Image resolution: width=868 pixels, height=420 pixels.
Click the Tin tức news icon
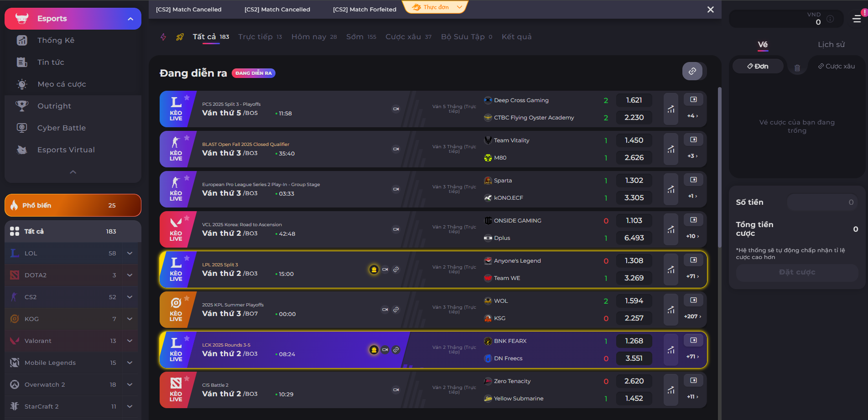pyautogui.click(x=21, y=62)
